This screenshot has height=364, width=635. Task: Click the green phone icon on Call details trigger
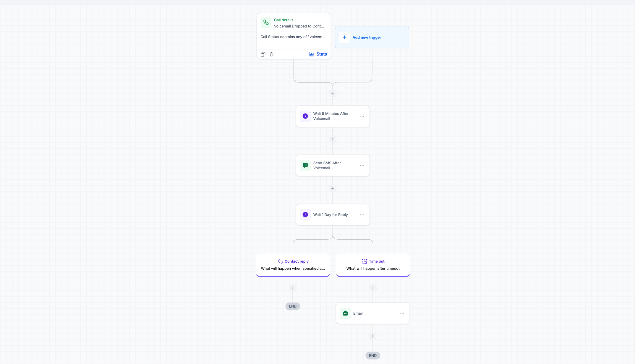(266, 22)
